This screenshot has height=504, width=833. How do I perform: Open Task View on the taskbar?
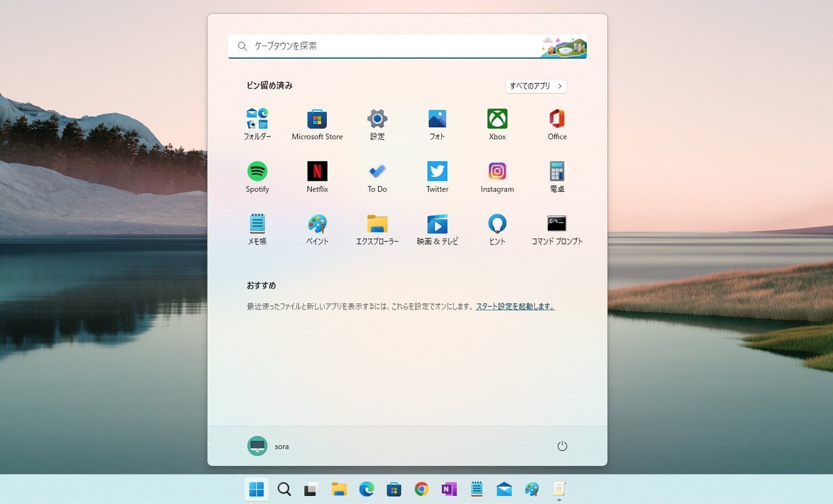click(x=312, y=489)
